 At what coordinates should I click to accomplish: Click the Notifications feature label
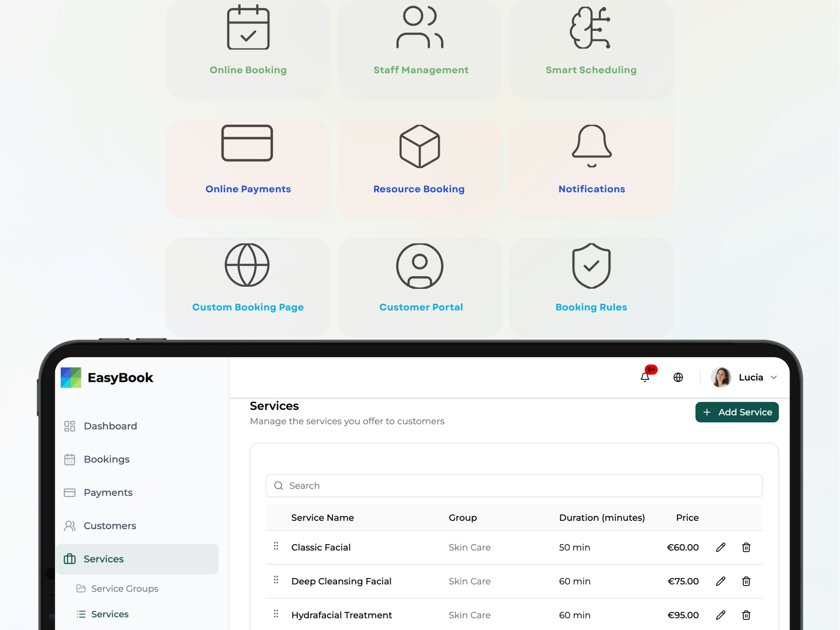click(x=592, y=189)
